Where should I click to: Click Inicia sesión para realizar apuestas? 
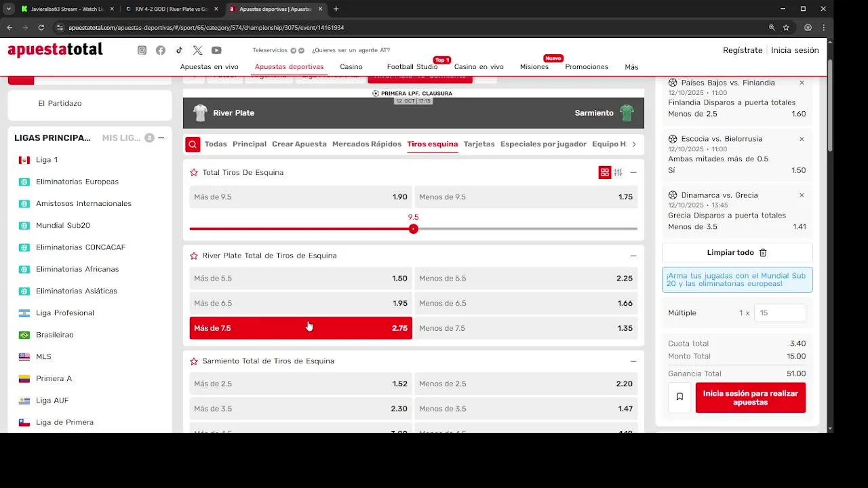point(751,398)
